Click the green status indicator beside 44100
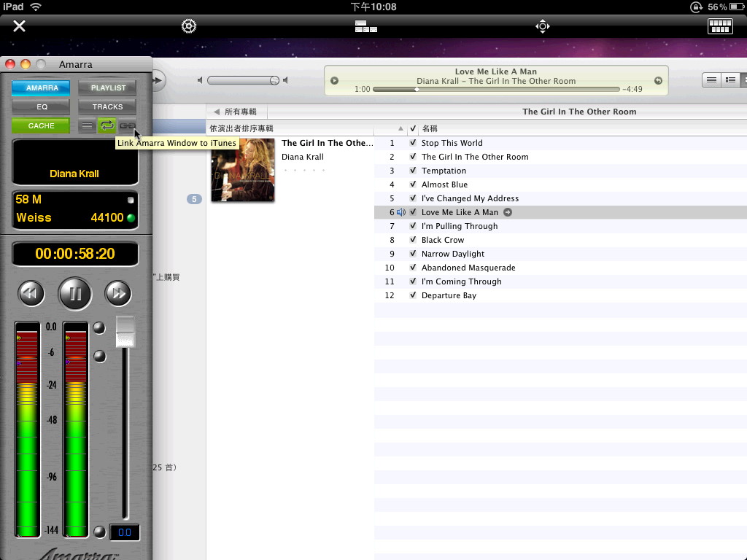 (x=131, y=218)
